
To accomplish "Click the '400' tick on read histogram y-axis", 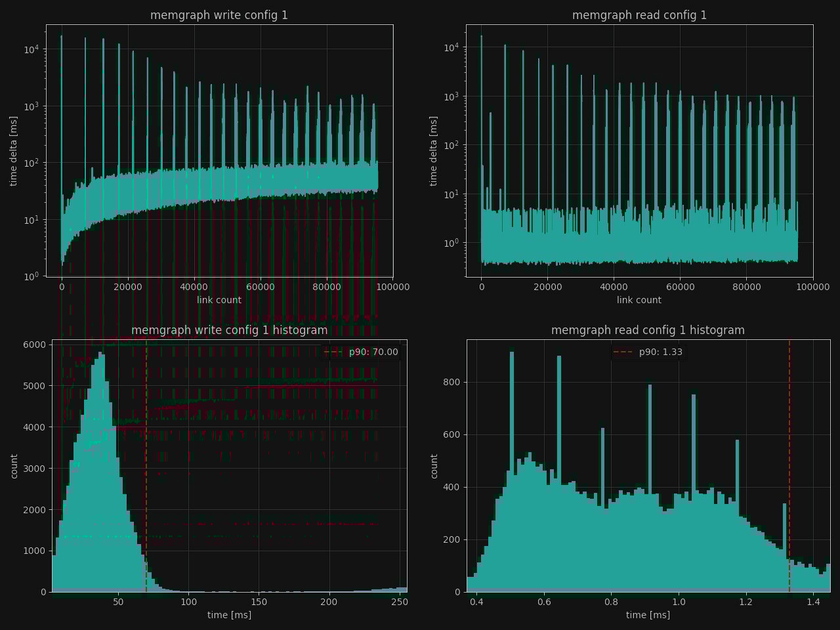I will [x=453, y=487].
